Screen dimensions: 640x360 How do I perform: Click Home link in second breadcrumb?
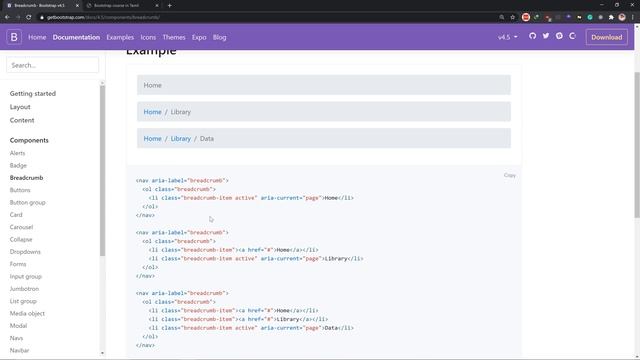tap(152, 112)
